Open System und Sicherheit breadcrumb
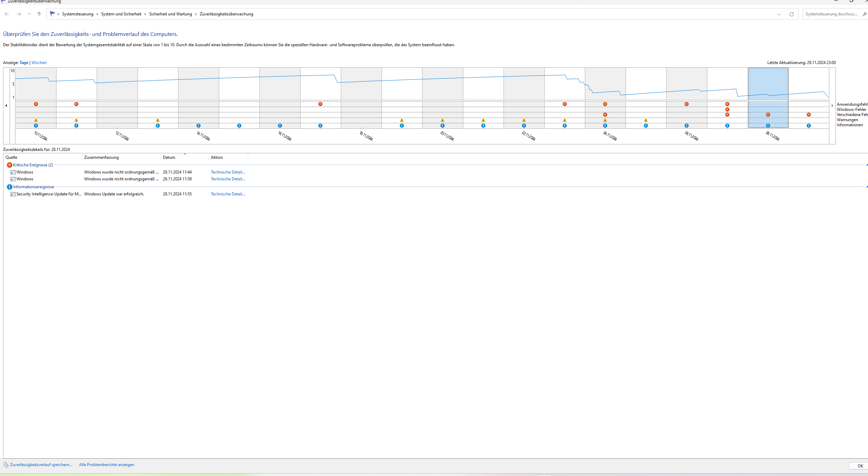This screenshot has width=868, height=476. click(x=121, y=14)
